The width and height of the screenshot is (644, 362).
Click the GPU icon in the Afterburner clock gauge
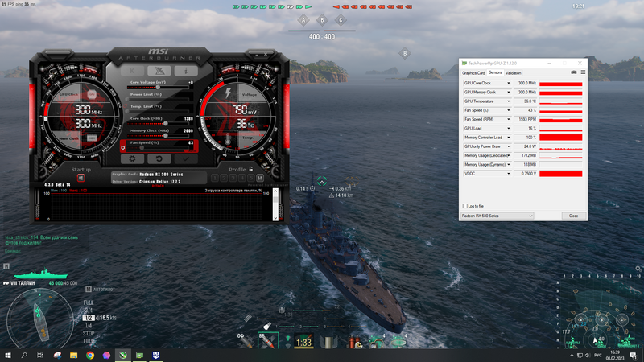point(92,95)
